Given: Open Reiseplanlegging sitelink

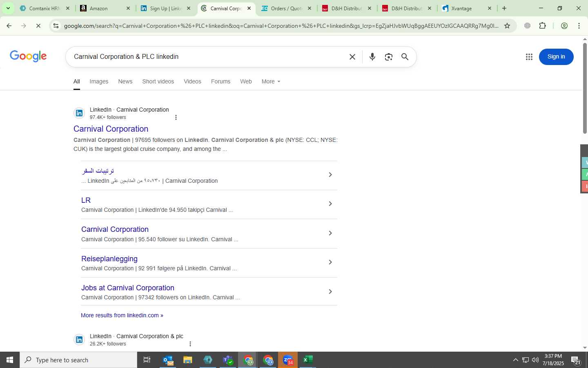Looking at the screenshot, I should click(109, 259).
